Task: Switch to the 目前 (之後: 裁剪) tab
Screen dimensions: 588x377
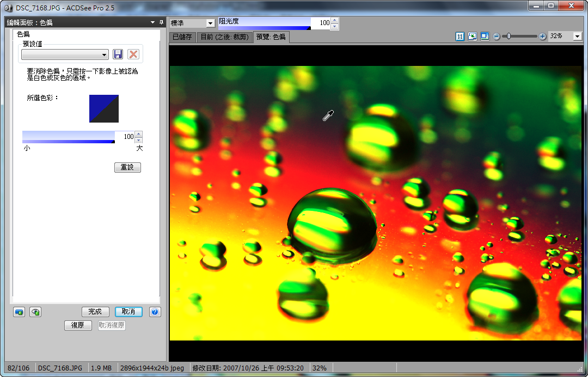Action: pyautogui.click(x=224, y=37)
